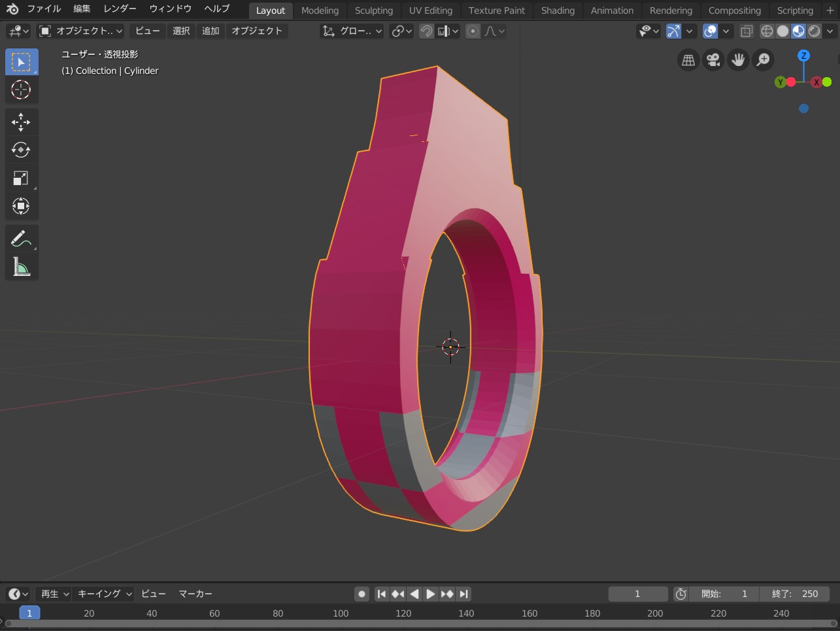
Task: Switch to solid viewport shading
Action: [782, 31]
